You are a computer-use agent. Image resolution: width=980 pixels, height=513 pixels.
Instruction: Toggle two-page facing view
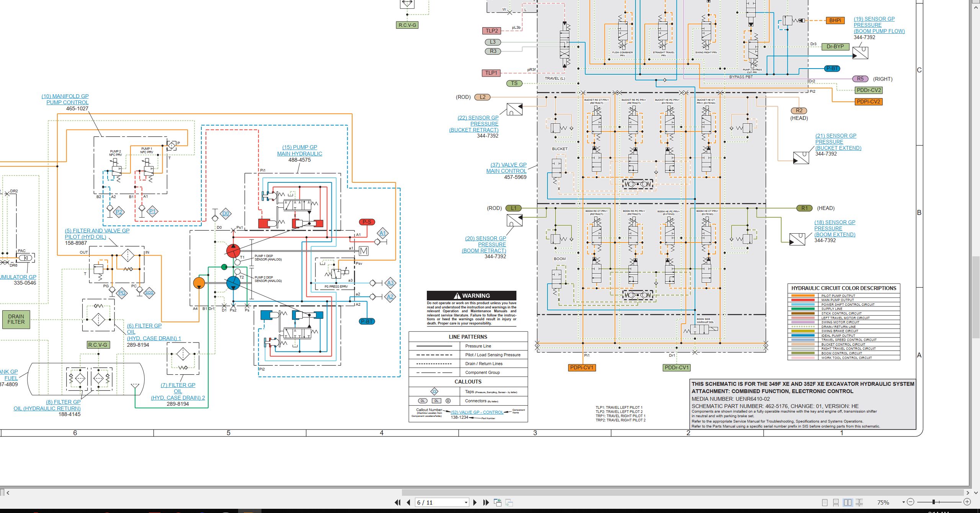coord(848,502)
